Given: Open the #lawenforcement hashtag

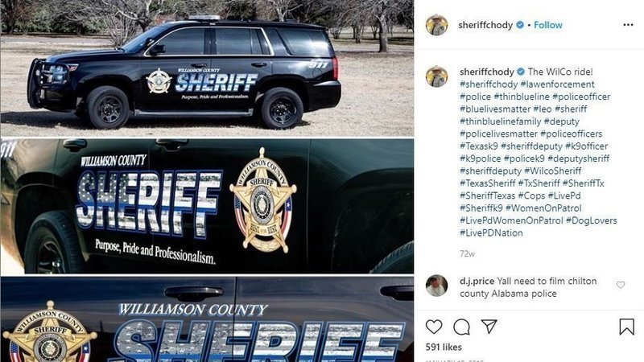Looking at the screenshot, I should pos(557,84).
